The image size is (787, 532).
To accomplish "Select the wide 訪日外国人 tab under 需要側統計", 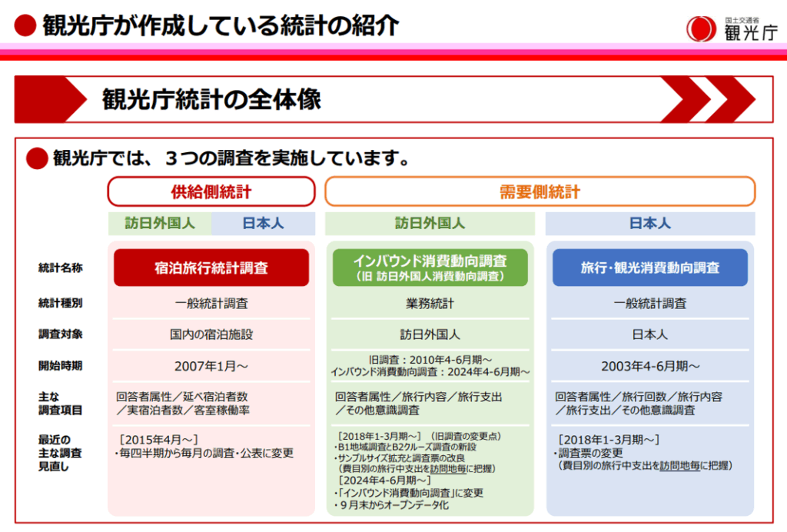I will coord(430,224).
